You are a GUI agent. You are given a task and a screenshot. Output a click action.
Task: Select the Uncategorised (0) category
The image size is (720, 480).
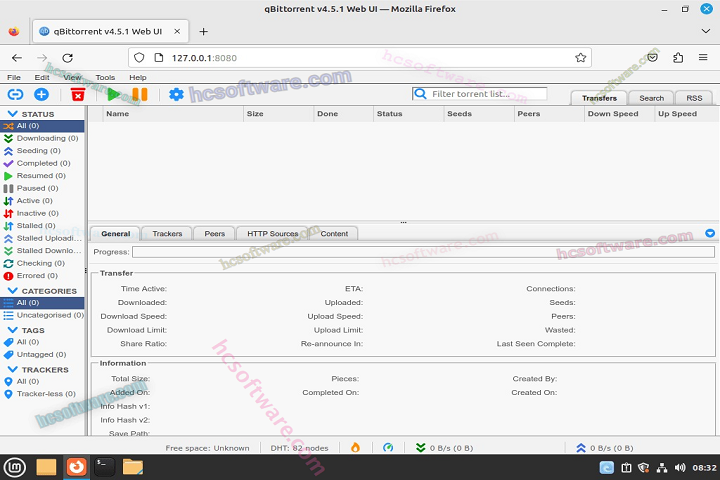pyautogui.click(x=42, y=315)
